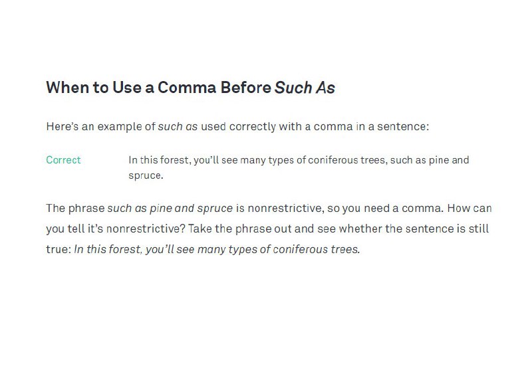Click the italic "Such As" in the heading
The width and height of the screenshot is (532, 392).
[305, 88]
